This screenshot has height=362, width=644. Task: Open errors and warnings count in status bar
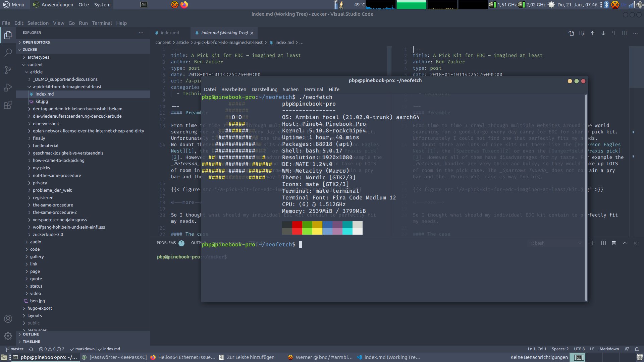[52, 349]
